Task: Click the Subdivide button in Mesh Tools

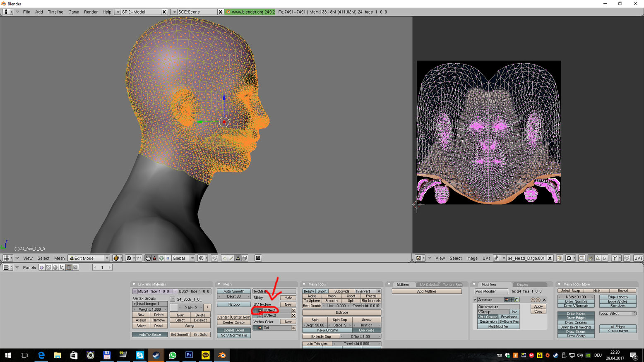Action: tap(341, 291)
